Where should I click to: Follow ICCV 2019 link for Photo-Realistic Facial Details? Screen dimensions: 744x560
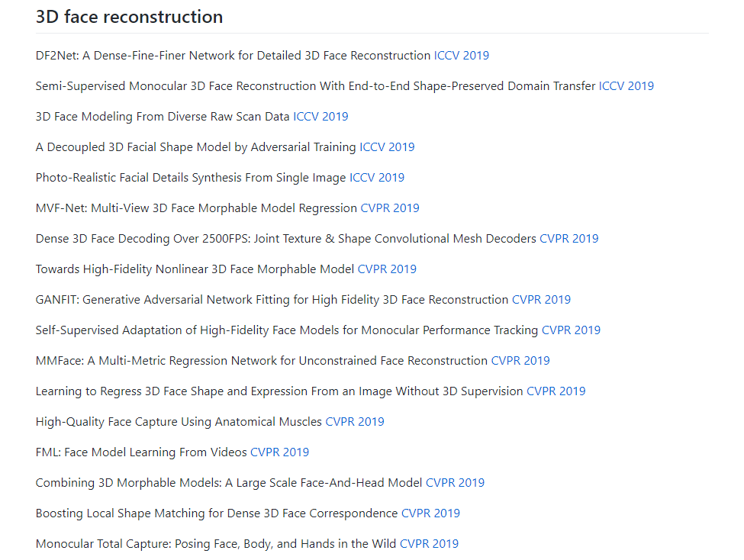tap(377, 178)
